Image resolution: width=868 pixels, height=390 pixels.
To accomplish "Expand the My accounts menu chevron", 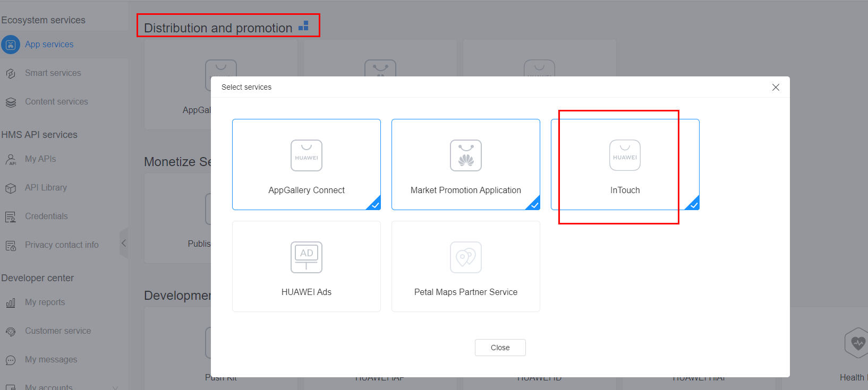I will (x=115, y=387).
